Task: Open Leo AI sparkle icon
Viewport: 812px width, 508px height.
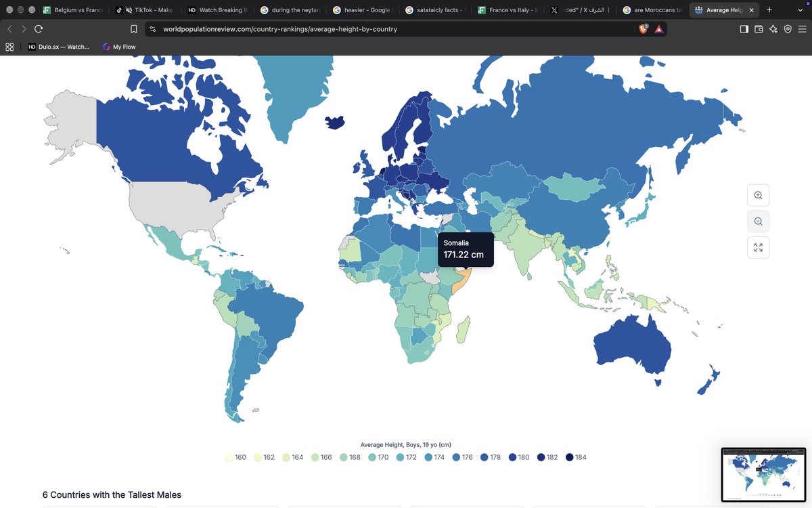Action: point(773,29)
